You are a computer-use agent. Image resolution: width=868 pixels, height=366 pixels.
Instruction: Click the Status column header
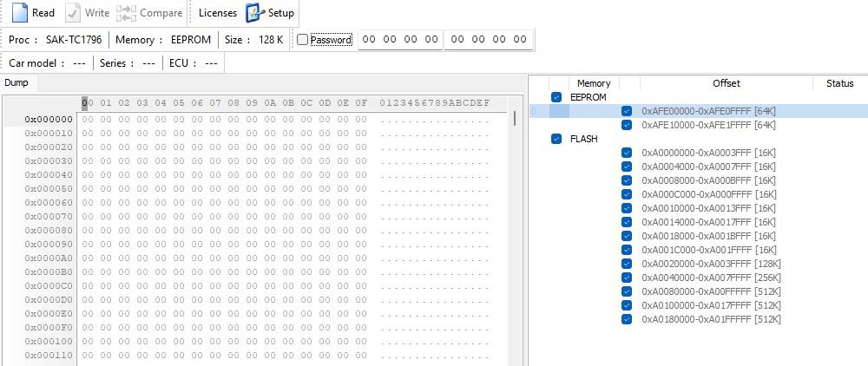point(839,83)
